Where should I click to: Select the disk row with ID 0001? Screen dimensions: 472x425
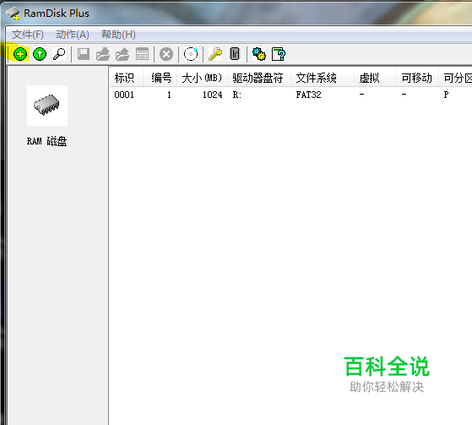[291, 95]
